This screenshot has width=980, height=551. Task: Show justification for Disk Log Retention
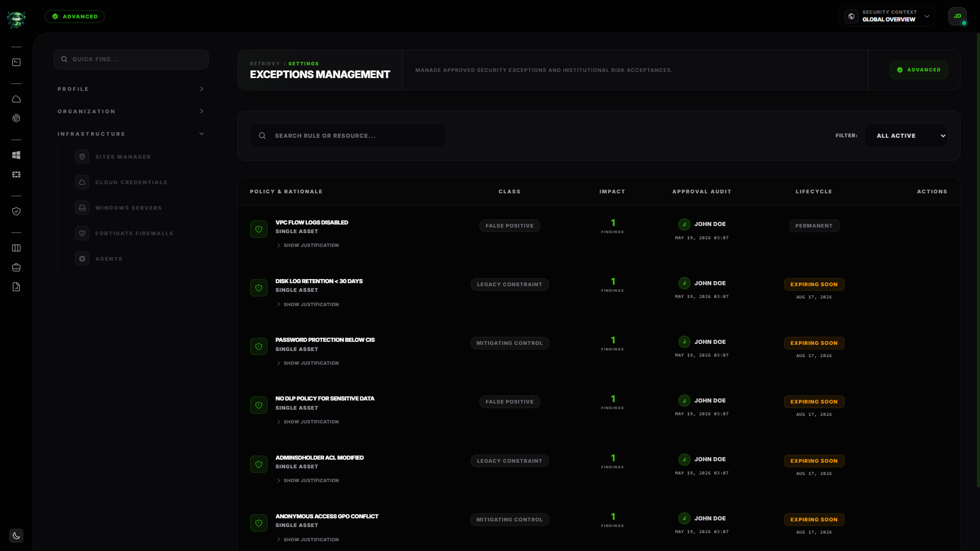(x=307, y=305)
